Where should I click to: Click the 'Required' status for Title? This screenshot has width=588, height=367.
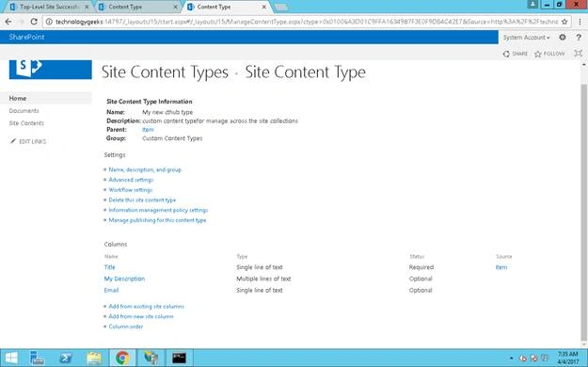tap(421, 267)
